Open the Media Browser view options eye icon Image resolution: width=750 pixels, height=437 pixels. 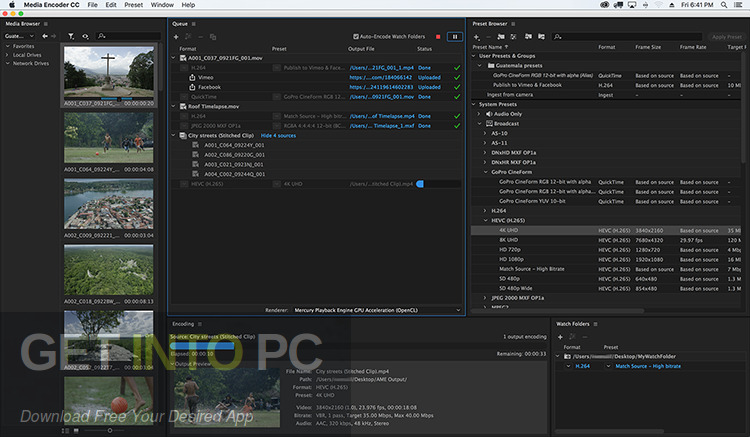(x=85, y=36)
